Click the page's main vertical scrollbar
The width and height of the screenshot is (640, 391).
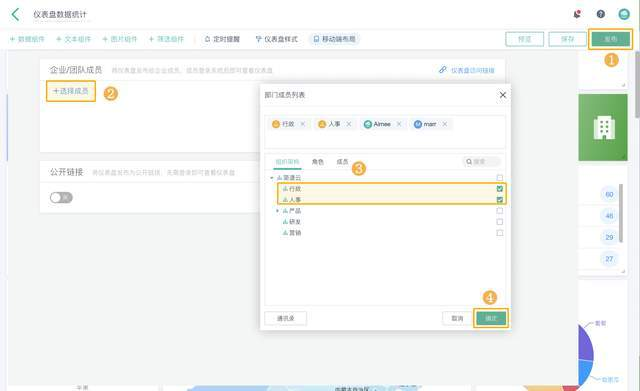pos(637,84)
